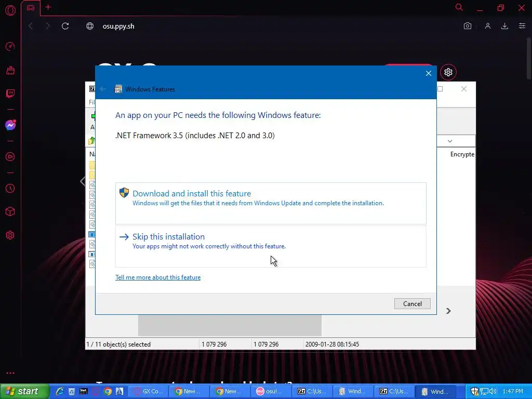Open the profile account icon in Opera
This screenshot has width=532, height=399.
487,26
